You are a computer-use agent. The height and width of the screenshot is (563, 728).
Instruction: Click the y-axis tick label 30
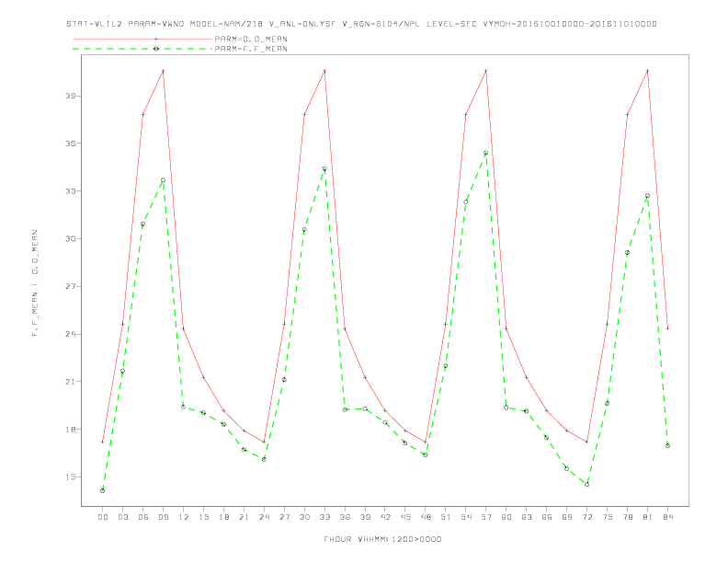(70, 239)
